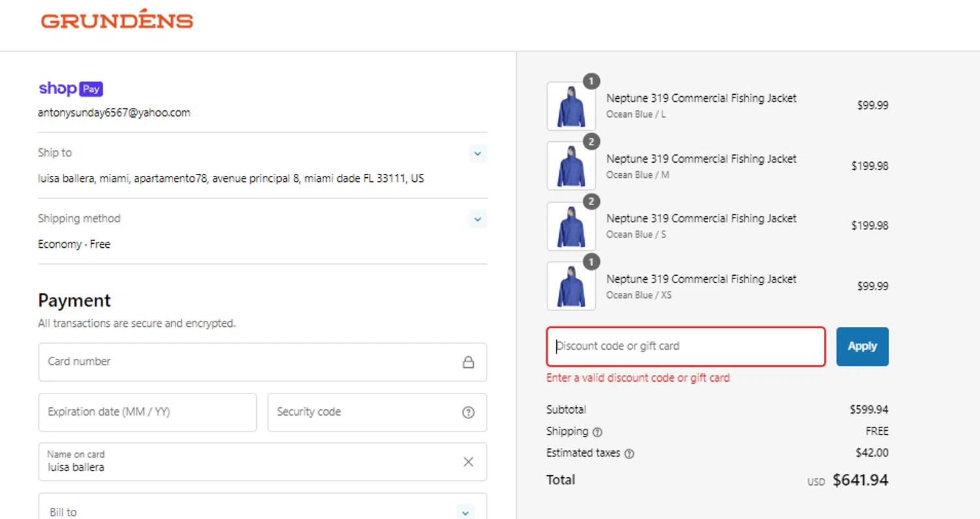Click the Ocean Blue / XS jacket thumbnail
Screen dimensions: 980x519
tap(571, 286)
